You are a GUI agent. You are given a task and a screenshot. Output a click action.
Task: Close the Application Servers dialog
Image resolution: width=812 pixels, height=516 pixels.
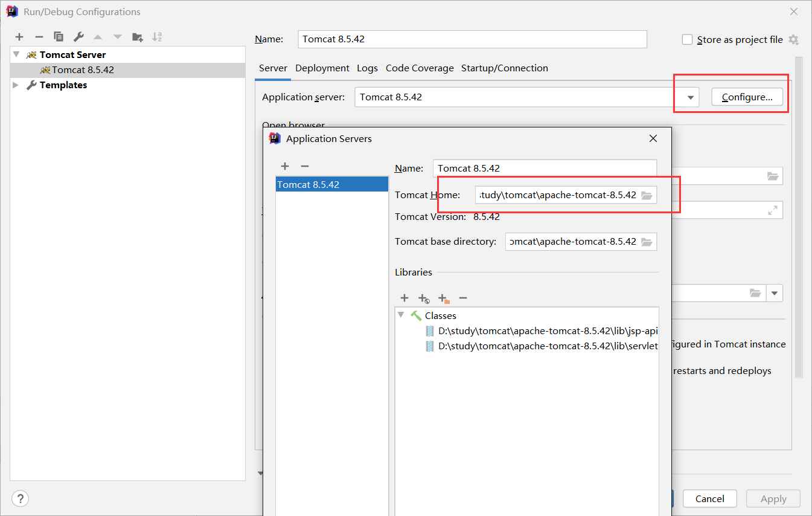653,138
